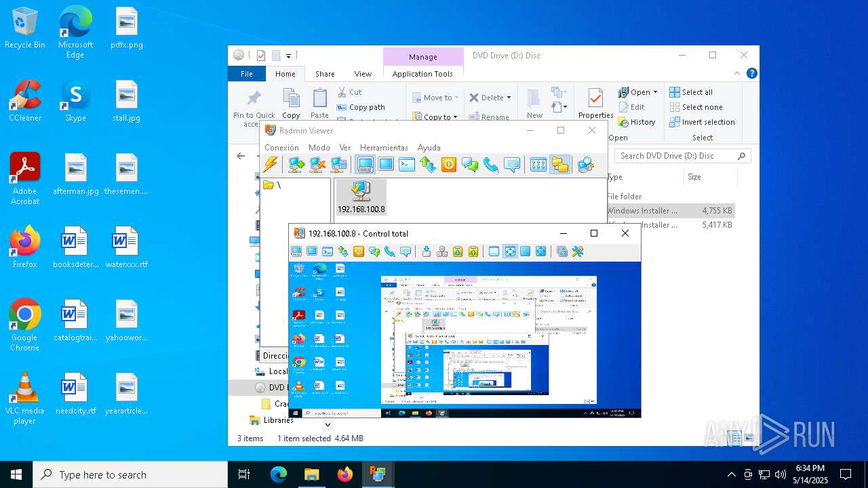This screenshot has height=488, width=868.
Task: Show hidden tray icons chevron
Action: coord(731,474)
